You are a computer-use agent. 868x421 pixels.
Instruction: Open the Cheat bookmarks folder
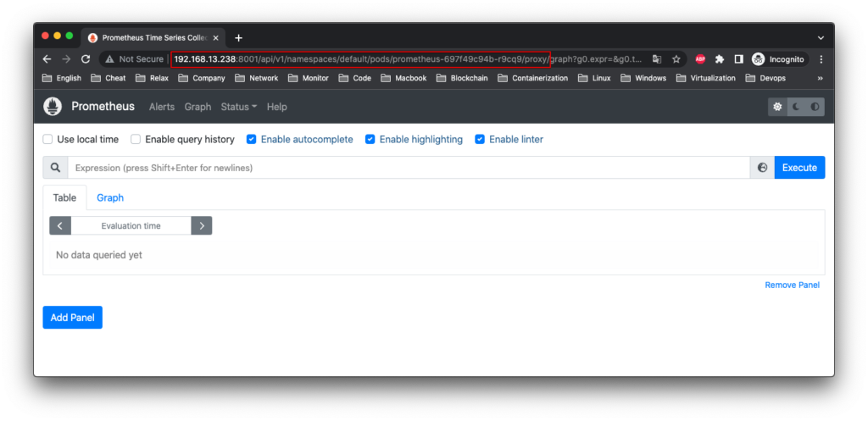108,78
